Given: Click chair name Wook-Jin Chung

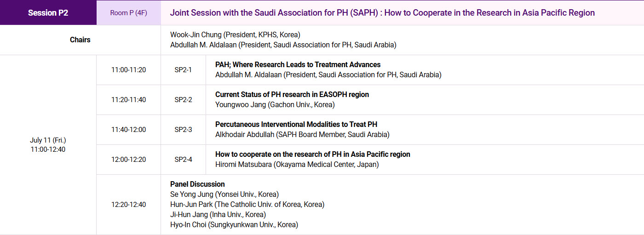Looking at the screenshot, I should (235, 35).
